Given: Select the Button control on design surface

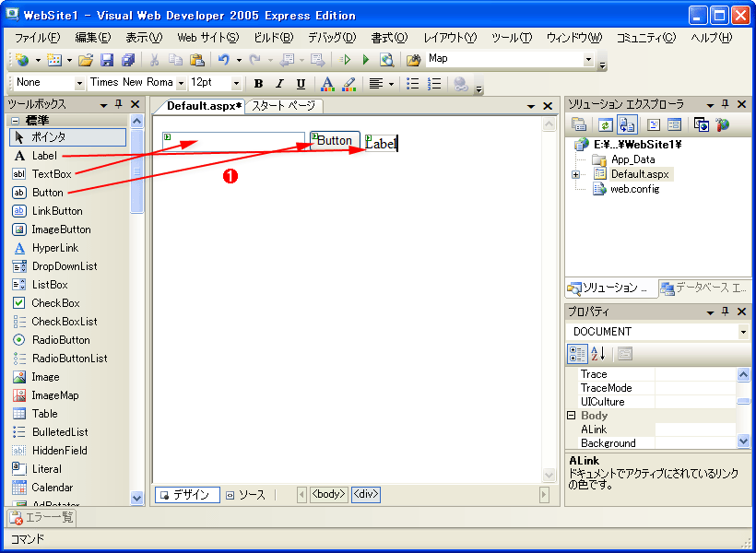Looking at the screenshot, I should coord(335,141).
